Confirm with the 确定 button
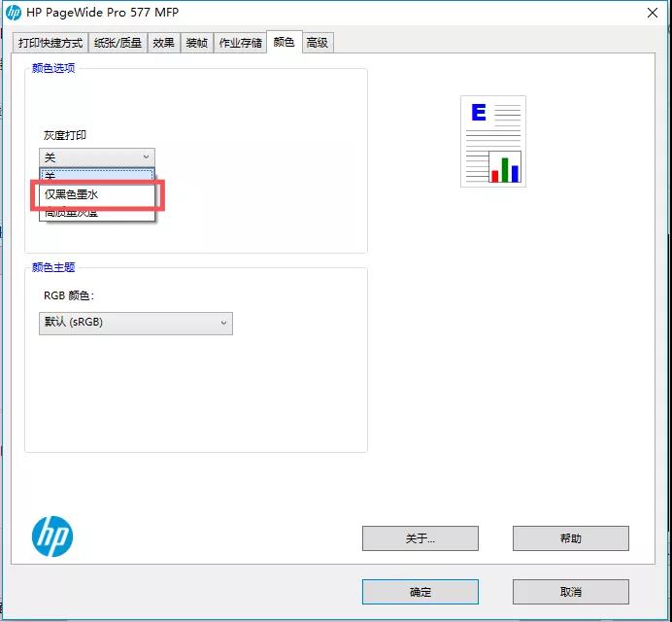Image resolution: width=672 pixels, height=622 pixels. coord(420,592)
